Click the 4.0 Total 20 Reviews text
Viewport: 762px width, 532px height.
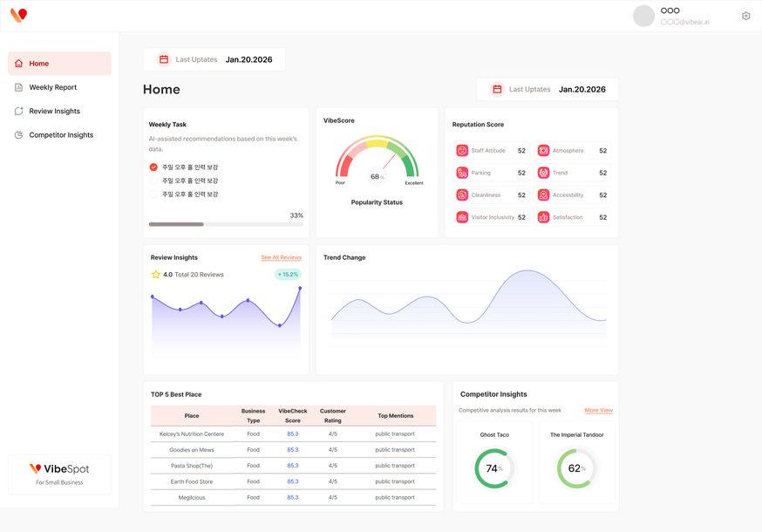coord(194,275)
